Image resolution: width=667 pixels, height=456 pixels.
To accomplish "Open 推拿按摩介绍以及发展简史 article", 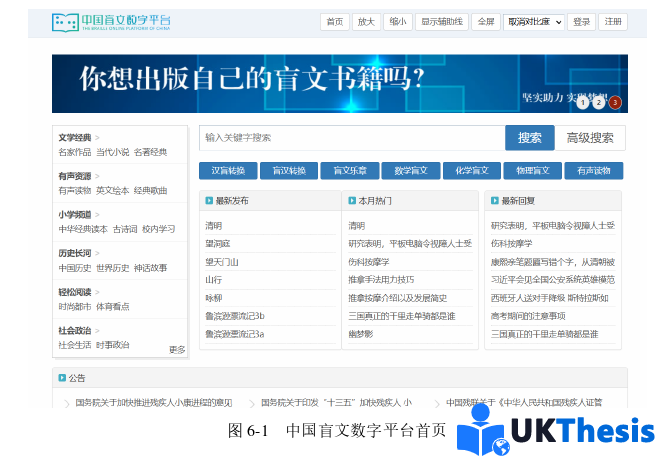I will (397, 298).
